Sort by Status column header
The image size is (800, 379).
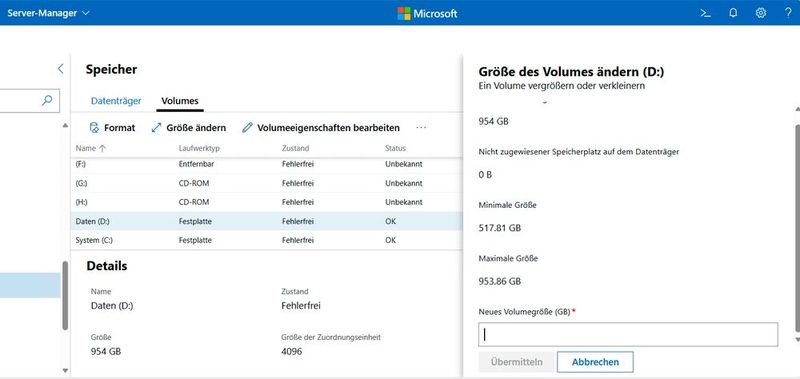[395, 148]
